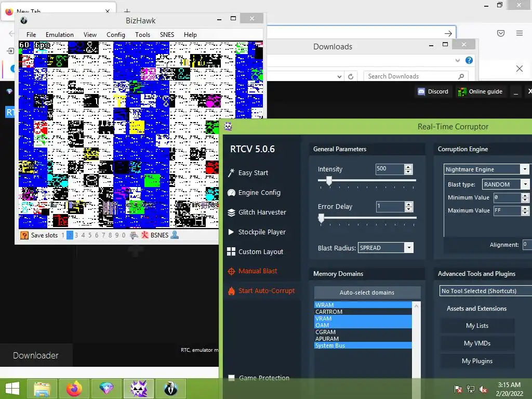This screenshot has height=399, width=532.
Task: Toggle OAM memory domain selection
Action: click(363, 325)
